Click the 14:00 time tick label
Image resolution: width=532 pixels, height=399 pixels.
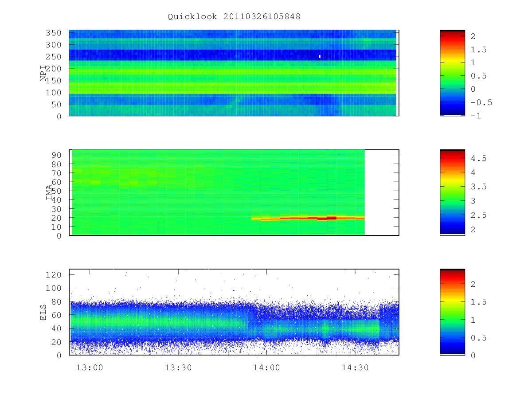(x=266, y=368)
